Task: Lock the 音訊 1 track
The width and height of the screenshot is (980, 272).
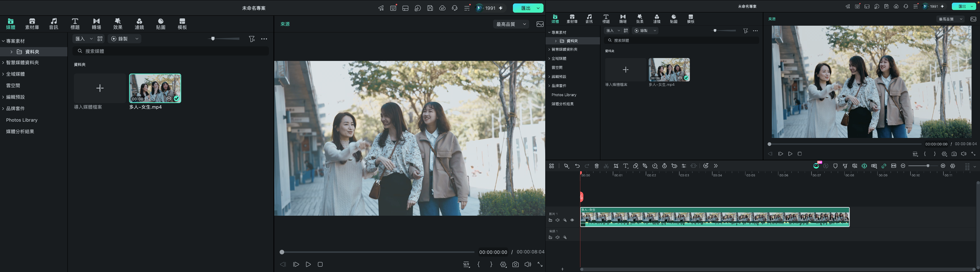Action: [550, 237]
